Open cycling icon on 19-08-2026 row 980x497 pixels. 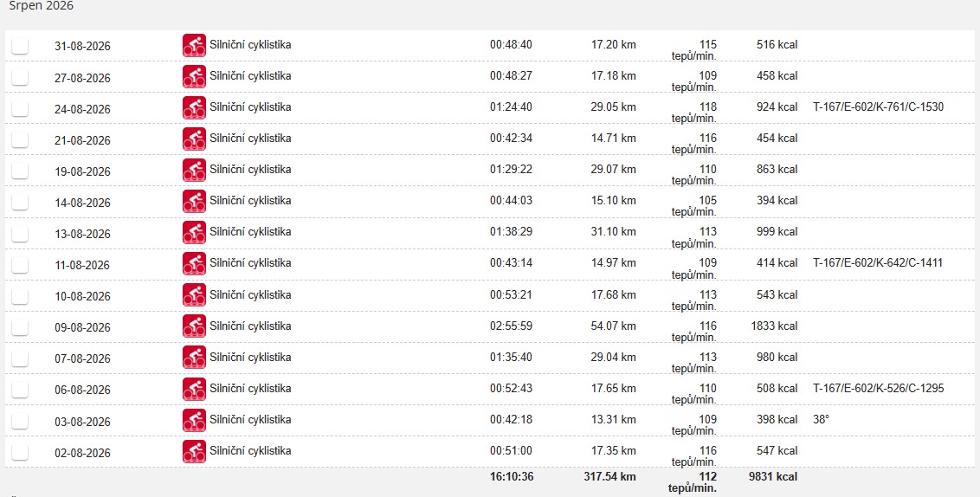click(194, 171)
